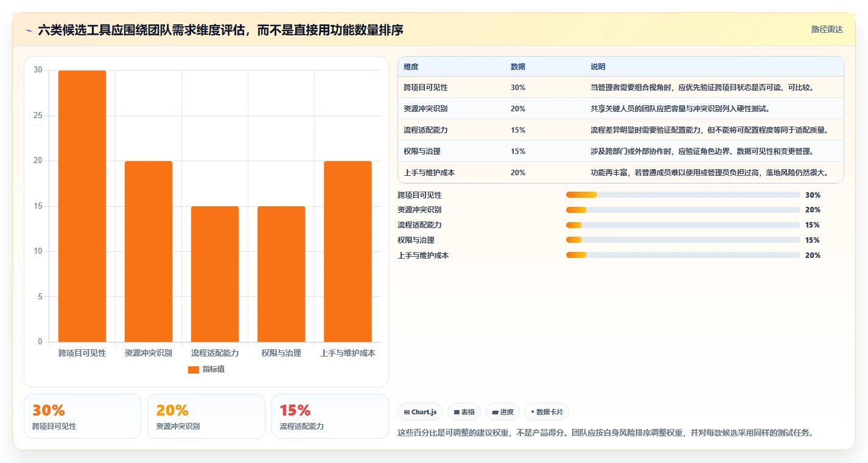This screenshot has width=868, height=463.
Task: Click the lightning icon before the page title
Action: (29, 30)
